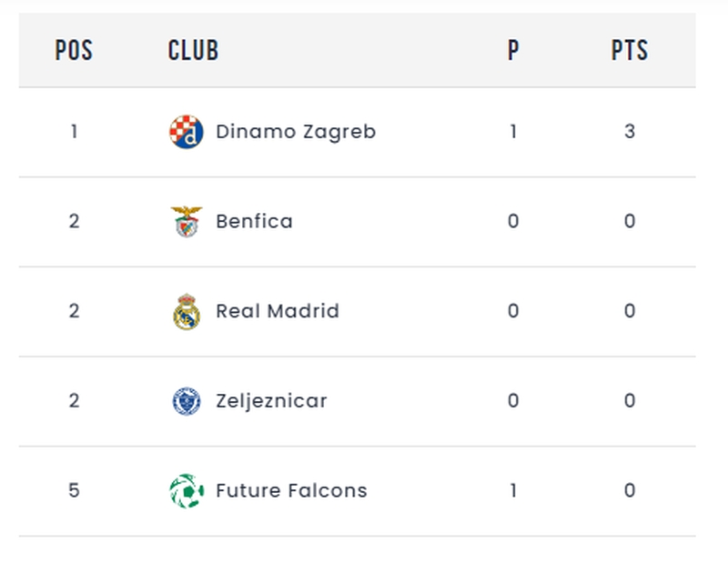Click Dinamo Zagreb's position number 1
728x563 pixels.
point(75,132)
